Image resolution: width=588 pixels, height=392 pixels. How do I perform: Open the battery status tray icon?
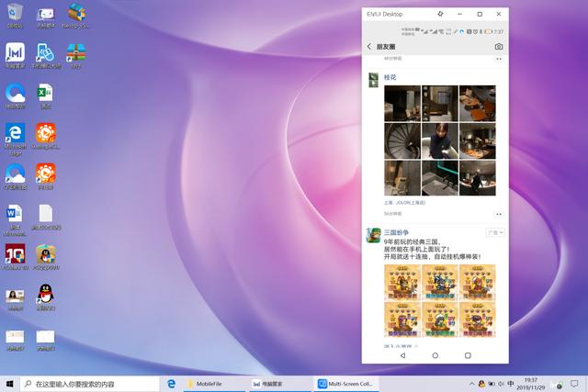click(492, 384)
